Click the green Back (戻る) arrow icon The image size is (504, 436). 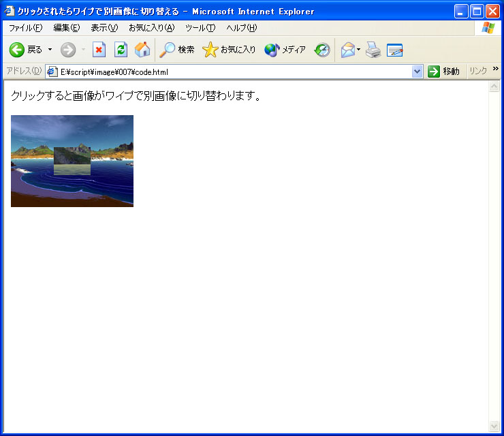(x=17, y=50)
